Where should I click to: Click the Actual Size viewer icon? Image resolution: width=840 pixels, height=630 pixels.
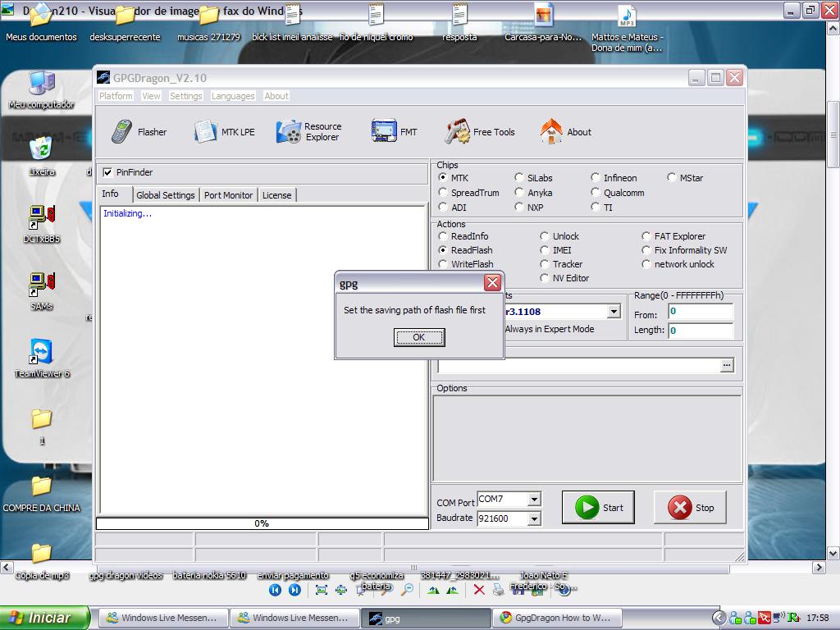[x=341, y=590]
